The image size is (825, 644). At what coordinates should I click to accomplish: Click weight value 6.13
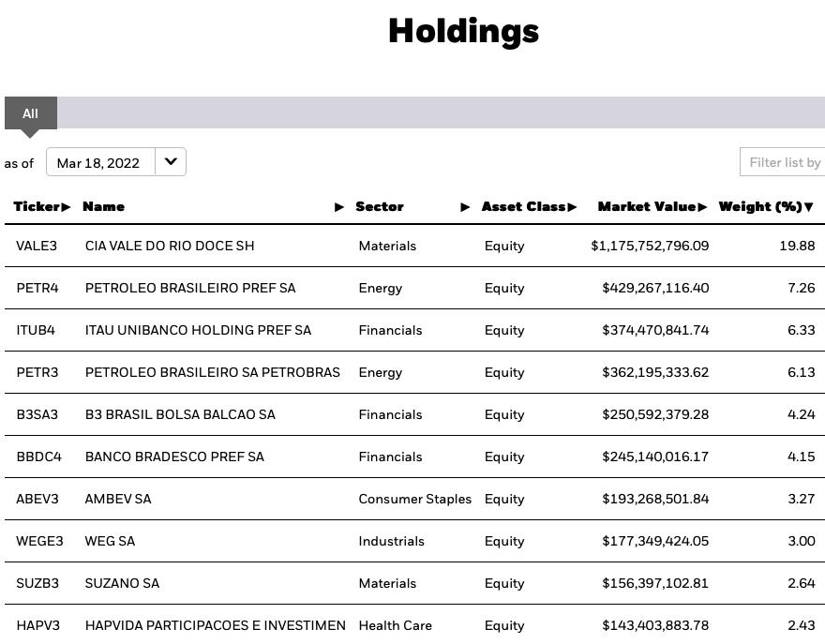coord(802,372)
